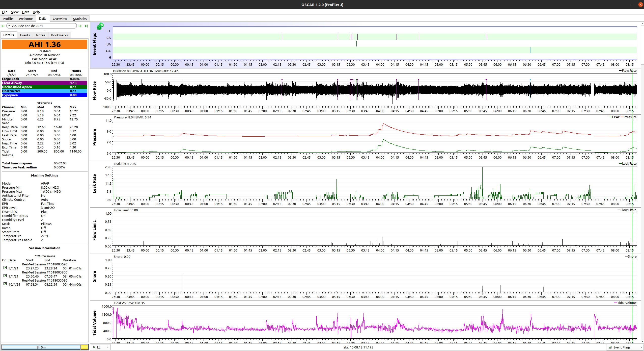Close the OSCAR window
644x351 pixels.
pos(640,5)
